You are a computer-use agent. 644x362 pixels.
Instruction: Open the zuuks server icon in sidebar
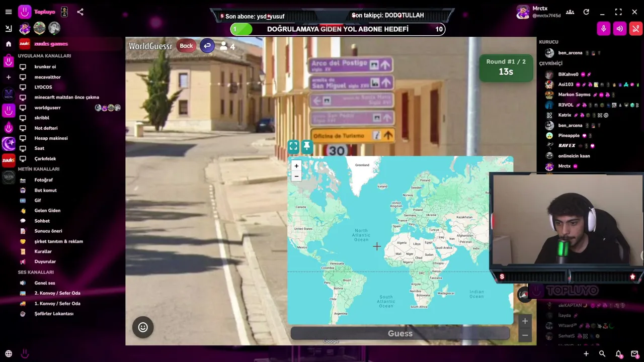(9, 160)
